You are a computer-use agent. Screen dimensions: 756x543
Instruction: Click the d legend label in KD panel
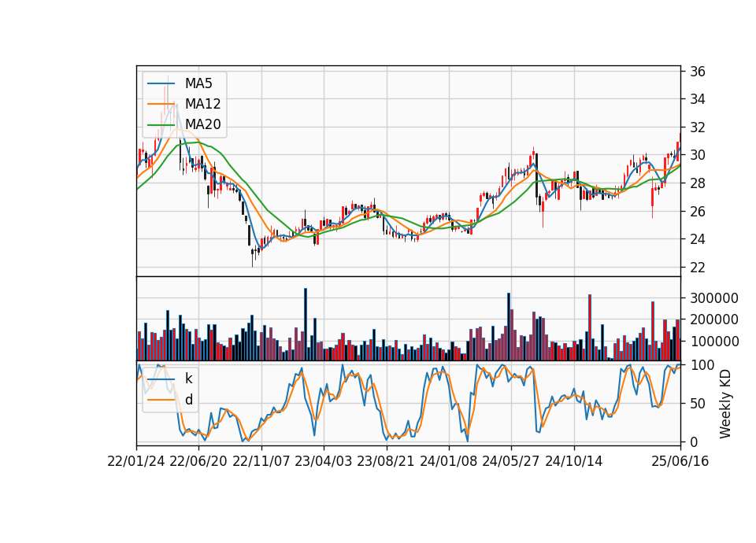click(188, 400)
